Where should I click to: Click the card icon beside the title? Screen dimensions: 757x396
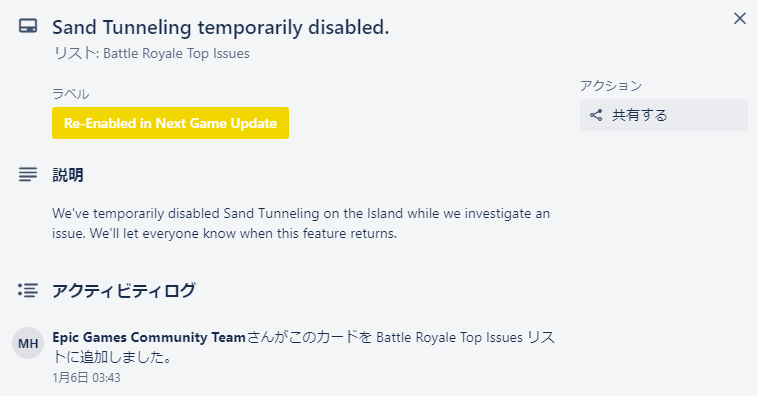pos(28,26)
